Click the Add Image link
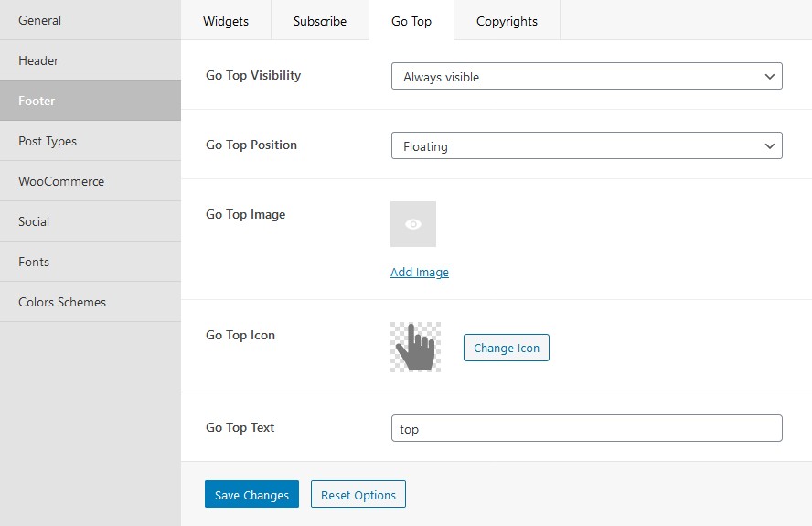Viewport: 812px width, 526px height. point(420,272)
